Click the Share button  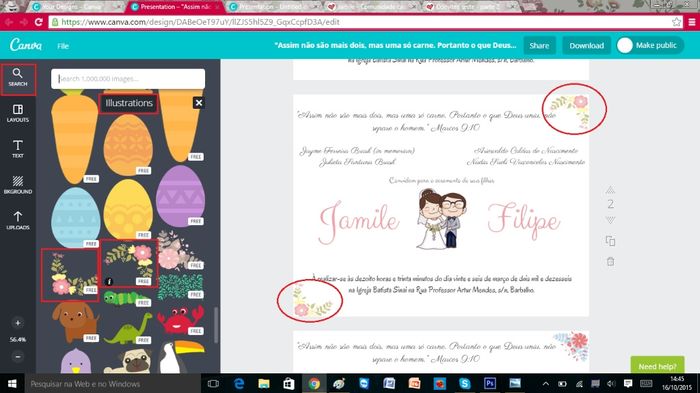pos(539,46)
